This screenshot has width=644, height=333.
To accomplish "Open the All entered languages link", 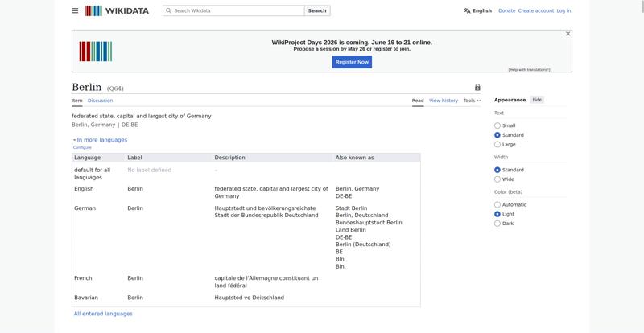I will [103, 314].
